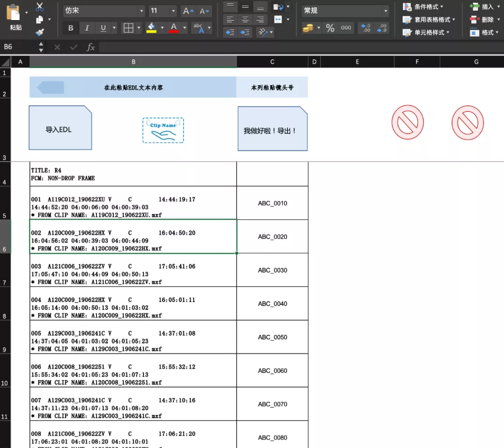The width and height of the screenshot is (504, 448).
Task: Toggle Bold formatting
Action: pyautogui.click(x=71, y=28)
